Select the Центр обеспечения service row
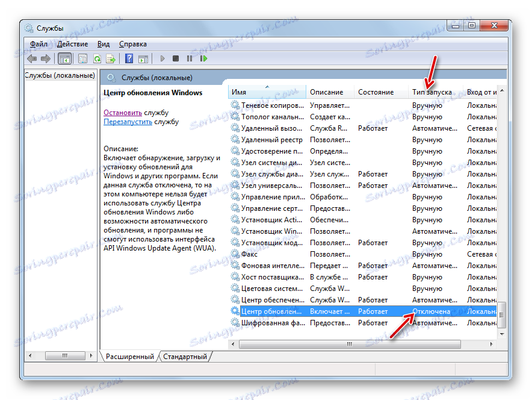The image size is (532, 400). coord(363,300)
